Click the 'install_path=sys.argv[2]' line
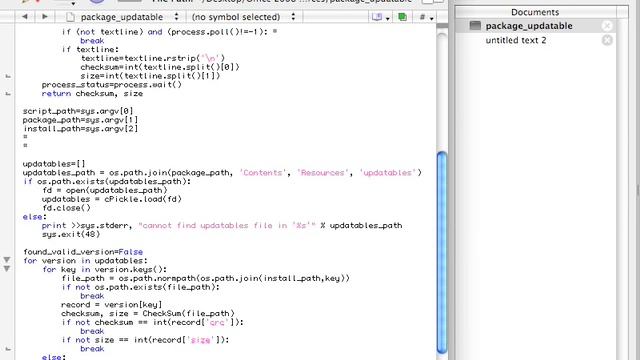The image size is (640, 360). click(80, 129)
